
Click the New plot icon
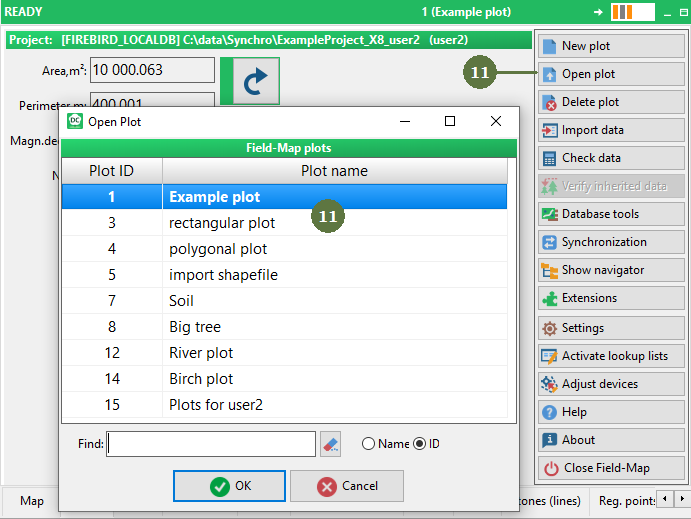tap(550, 46)
